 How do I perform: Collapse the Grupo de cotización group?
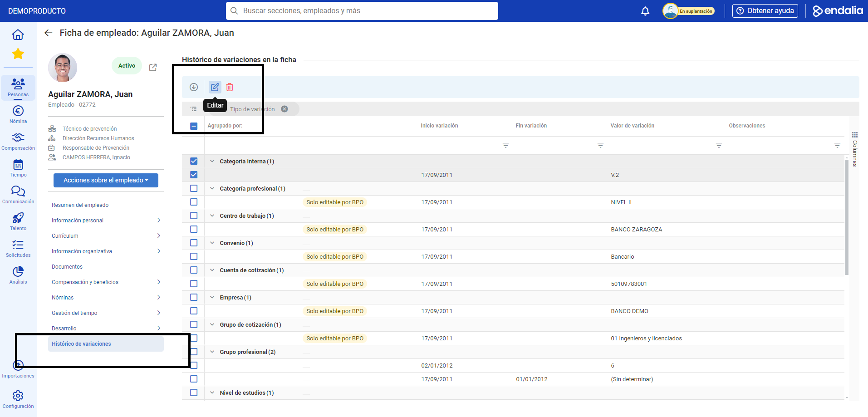pos(212,324)
